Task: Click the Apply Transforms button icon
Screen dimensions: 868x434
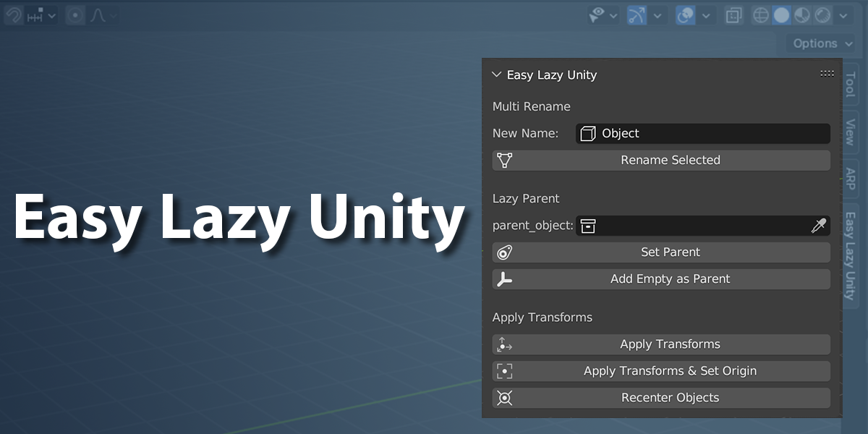Action: [x=505, y=344]
